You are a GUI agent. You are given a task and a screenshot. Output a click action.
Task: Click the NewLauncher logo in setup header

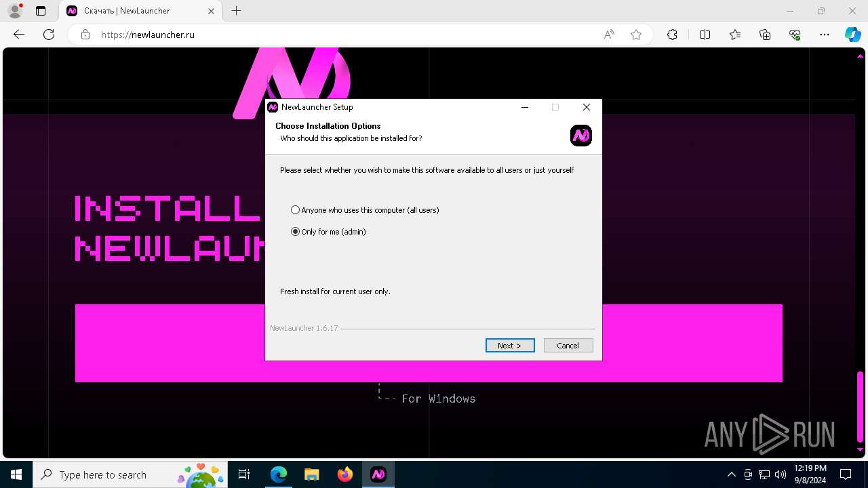pos(581,136)
